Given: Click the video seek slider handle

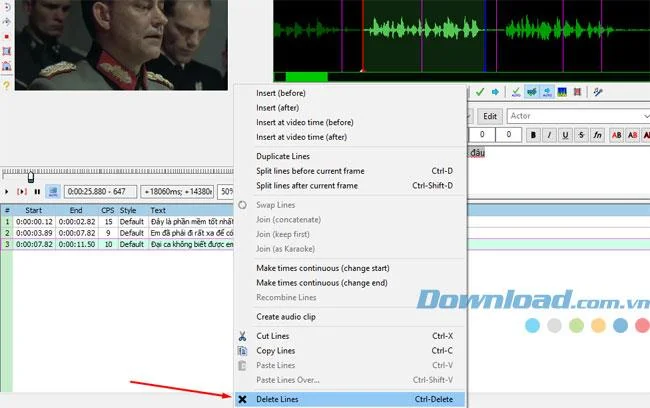Looking at the screenshot, I should pyautogui.click(x=31, y=177).
